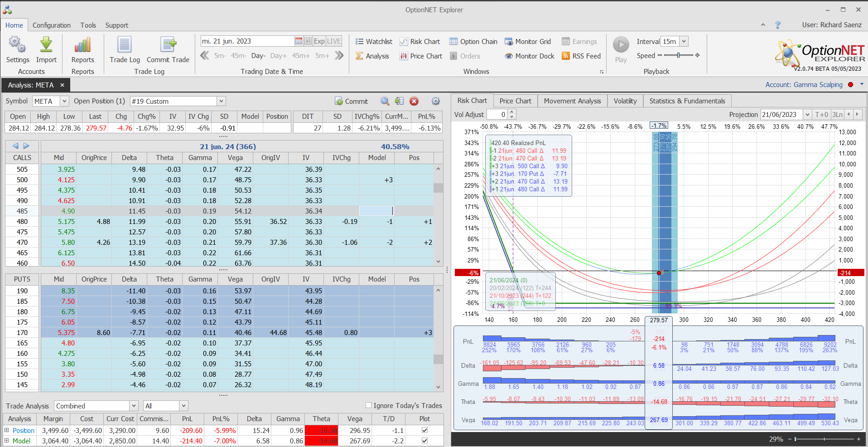Viewport: 868px width, 447px height.
Task: Click the chart zoom slider at 29%
Action: click(x=796, y=439)
